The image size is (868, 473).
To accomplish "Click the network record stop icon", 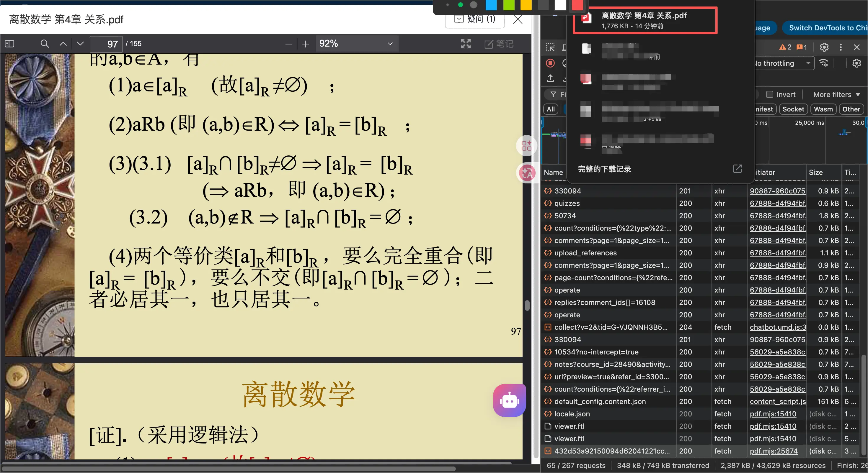I will [x=550, y=63].
